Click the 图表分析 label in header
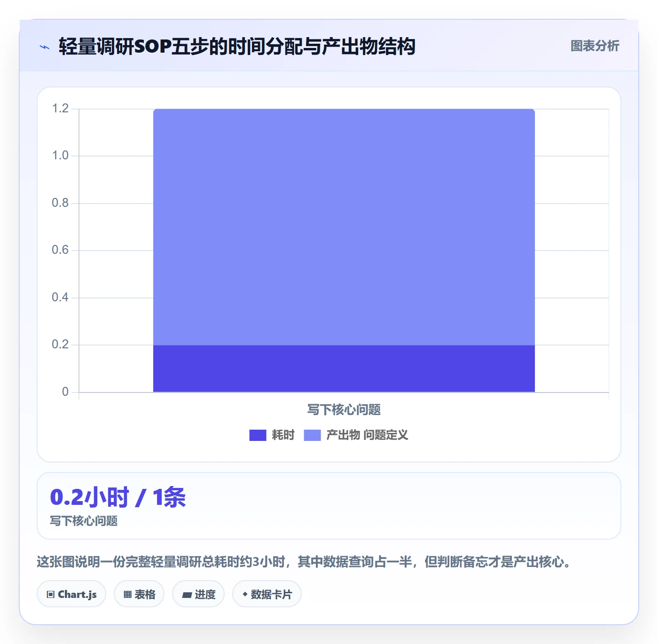 595,46
